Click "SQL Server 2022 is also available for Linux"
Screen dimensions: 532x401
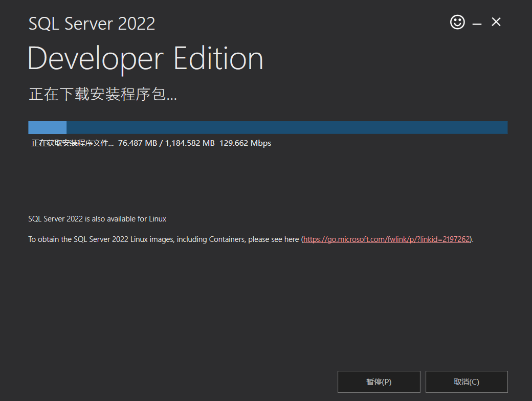point(97,219)
